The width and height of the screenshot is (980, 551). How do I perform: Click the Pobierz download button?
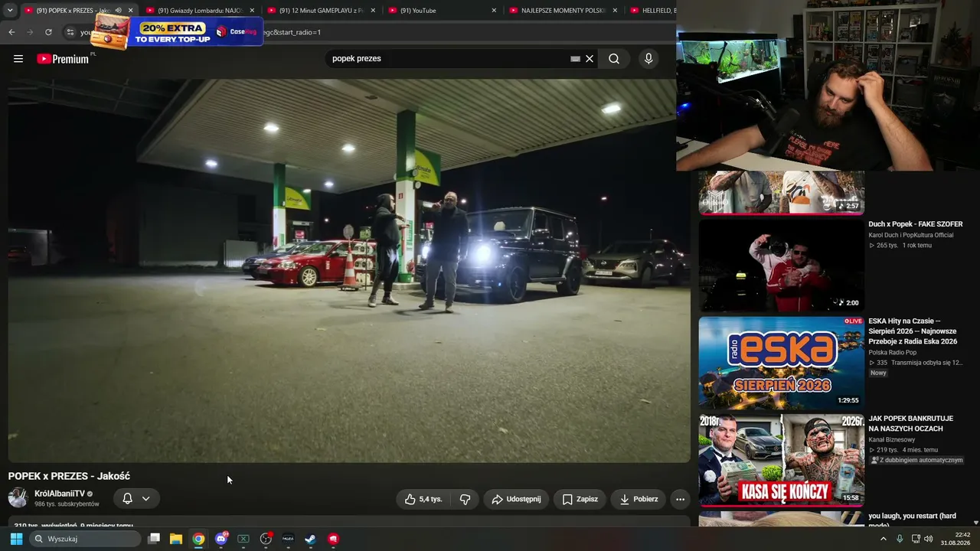(x=639, y=499)
